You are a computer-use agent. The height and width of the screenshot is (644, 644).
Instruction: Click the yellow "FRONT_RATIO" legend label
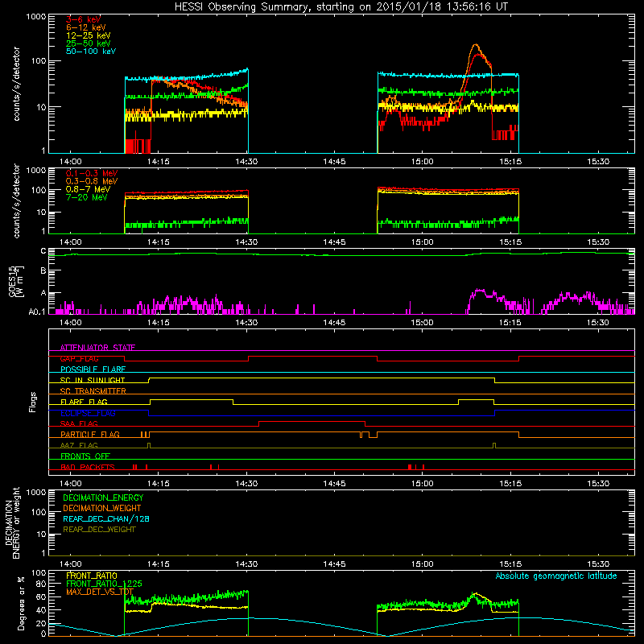[x=92, y=576]
